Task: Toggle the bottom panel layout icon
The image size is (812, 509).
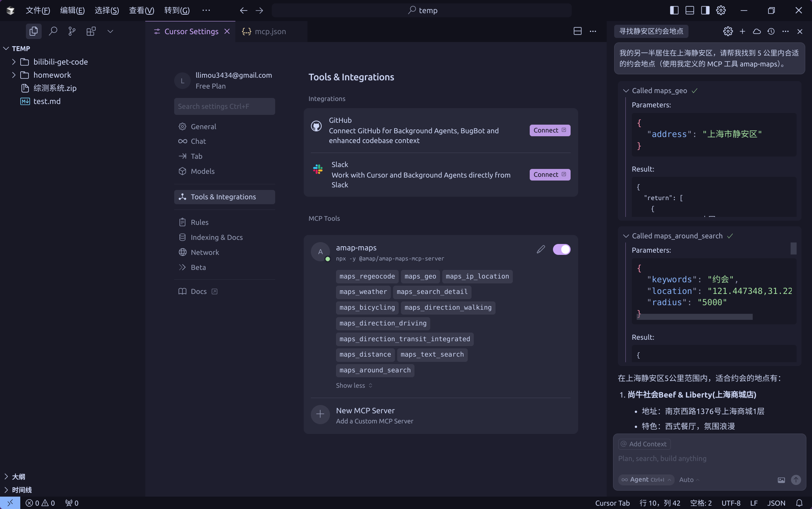Action: (690, 10)
